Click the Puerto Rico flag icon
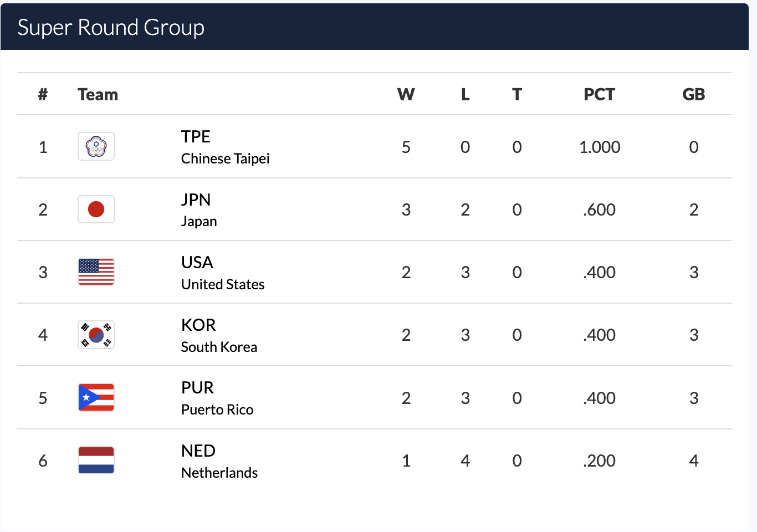 (x=96, y=397)
